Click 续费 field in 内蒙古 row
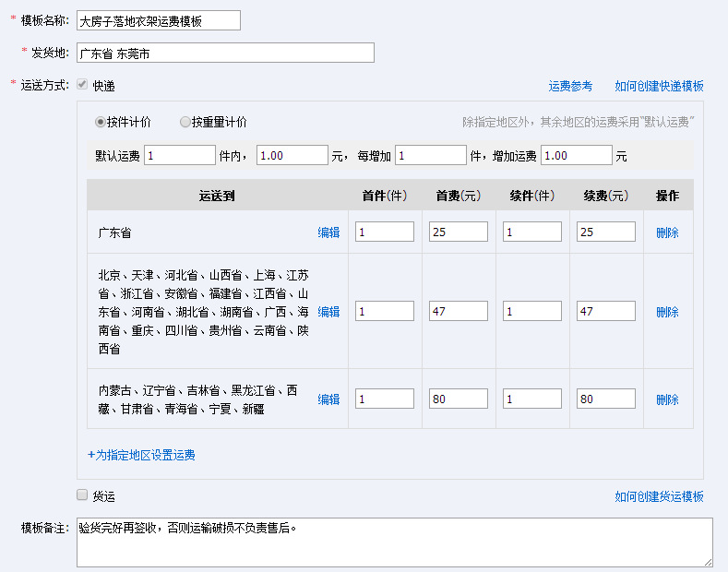 pos(606,399)
